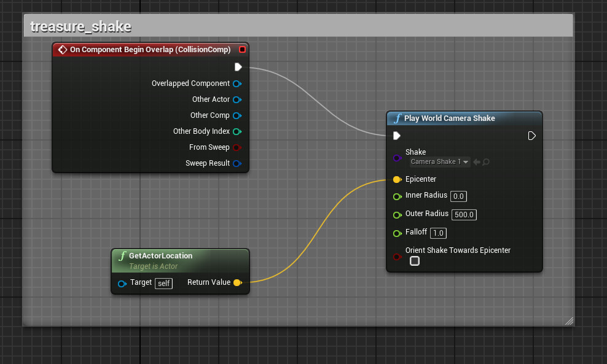
Task: Click the From Sweep label
Action: click(x=210, y=147)
